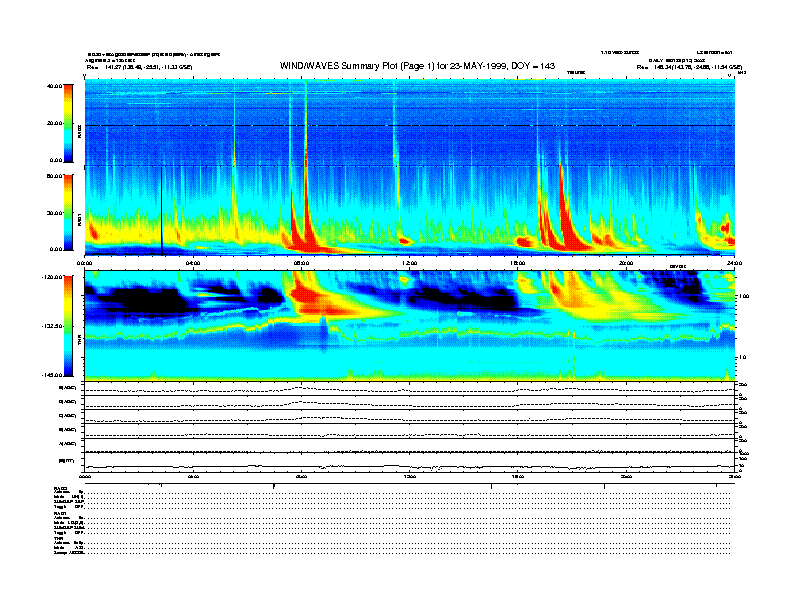The width and height of the screenshot is (792, 612).
Task: Click the TNR color scale bar
Action: tap(68, 326)
